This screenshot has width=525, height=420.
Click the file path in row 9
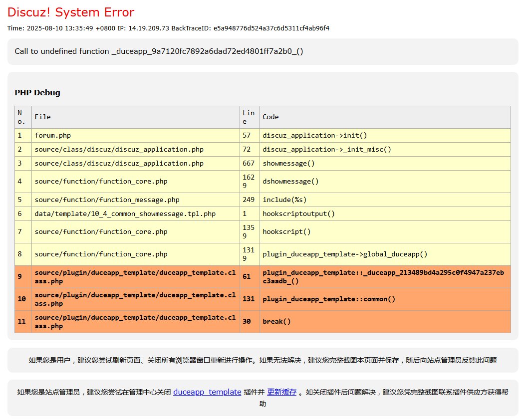click(136, 277)
